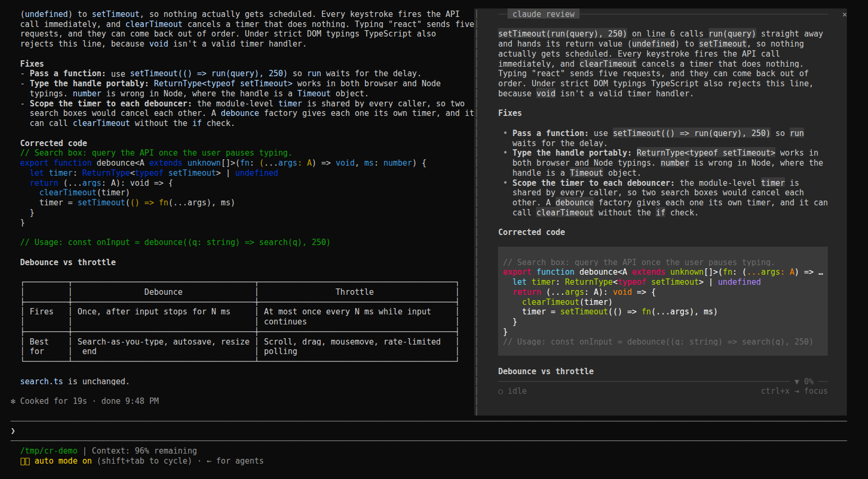
Task: Click the "Fires" row label cell
Action: [x=41, y=312]
